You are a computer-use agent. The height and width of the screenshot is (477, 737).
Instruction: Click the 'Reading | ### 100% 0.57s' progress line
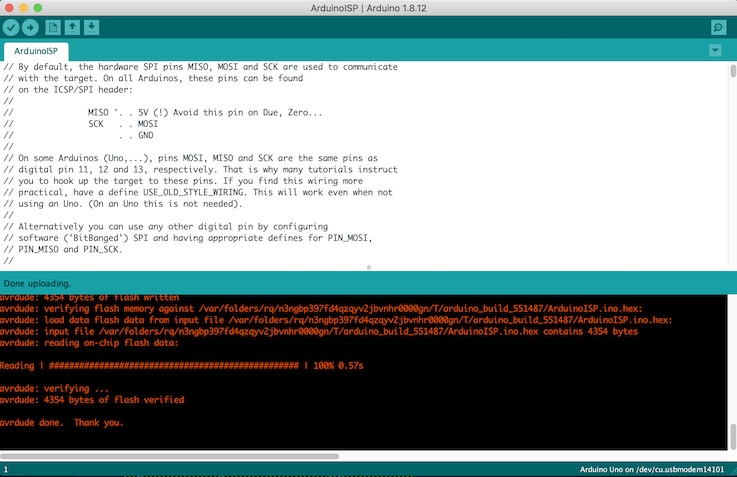(x=182, y=366)
